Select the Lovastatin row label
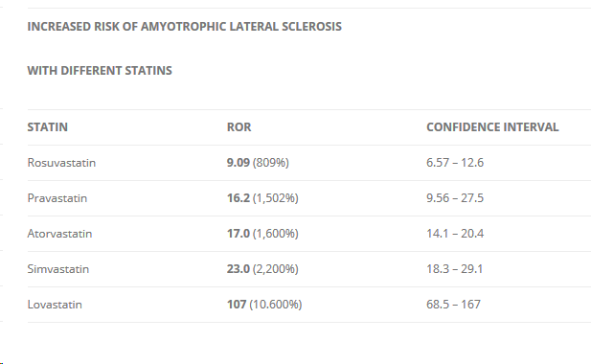591x364 pixels. click(x=55, y=305)
